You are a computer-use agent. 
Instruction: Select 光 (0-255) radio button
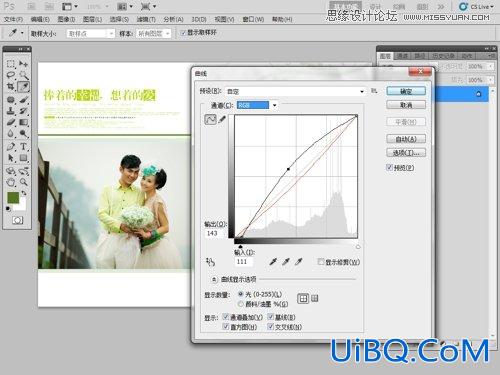click(x=240, y=294)
